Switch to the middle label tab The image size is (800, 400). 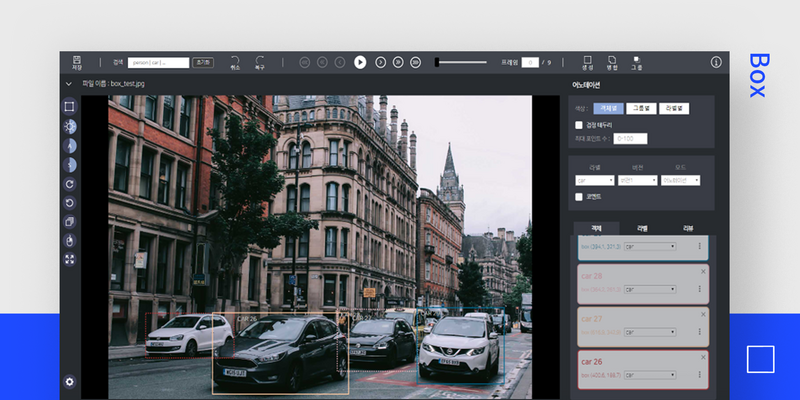tap(641, 229)
